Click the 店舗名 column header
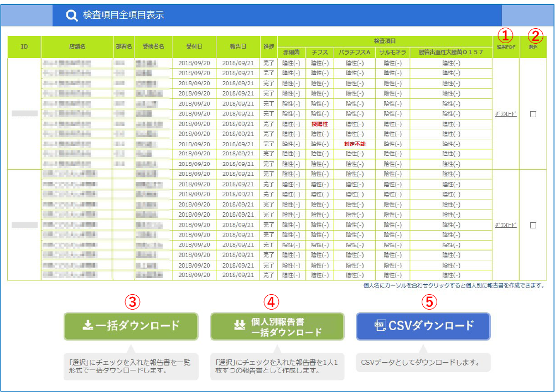Viewport: 555px width, 392px height. [77, 46]
